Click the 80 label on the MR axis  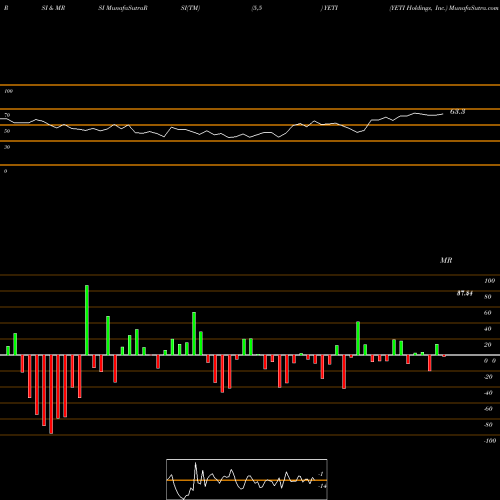coord(487,297)
